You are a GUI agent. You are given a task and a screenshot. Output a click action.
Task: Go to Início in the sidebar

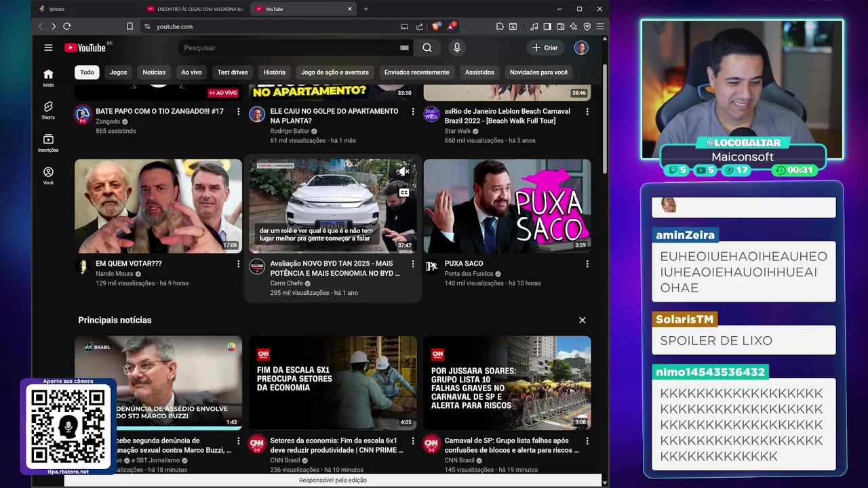click(48, 77)
